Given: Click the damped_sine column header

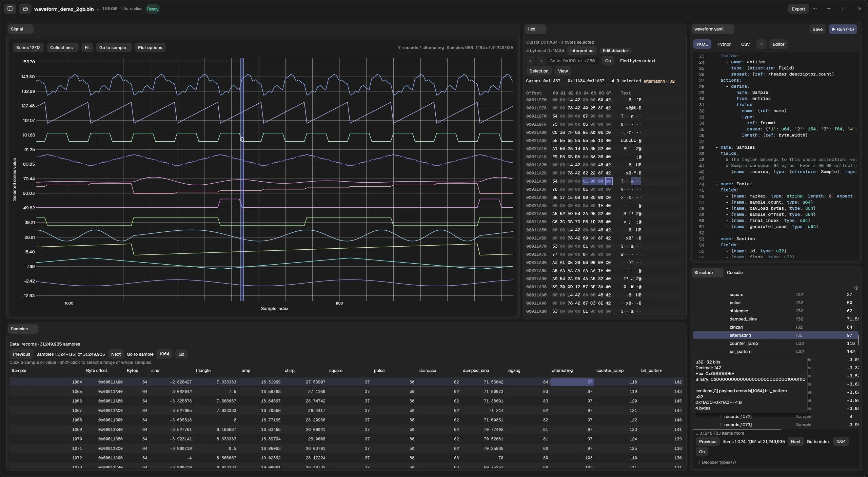Looking at the screenshot, I should click(476, 370).
